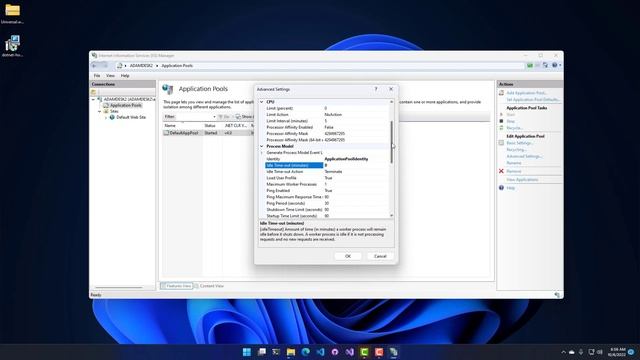Click the ADAMDESK2 breadcrumb in address bar
The image size is (640, 360).
coord(141,66)
